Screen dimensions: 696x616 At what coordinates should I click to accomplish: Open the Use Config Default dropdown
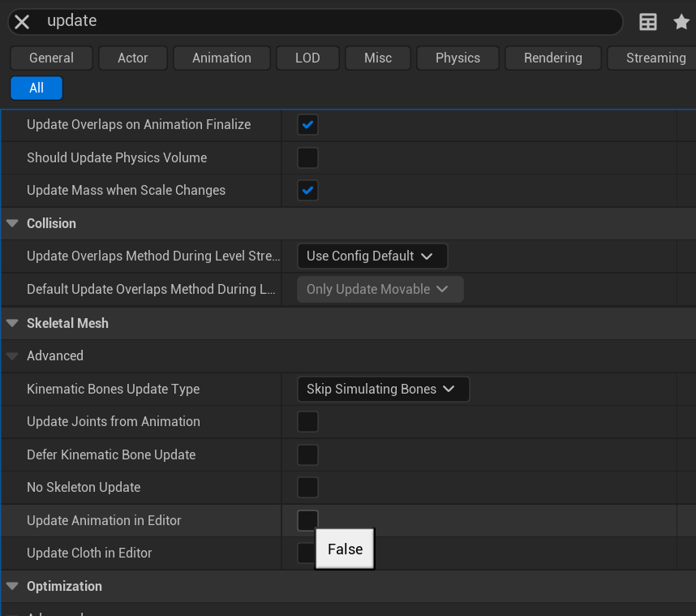pos(372,256)
